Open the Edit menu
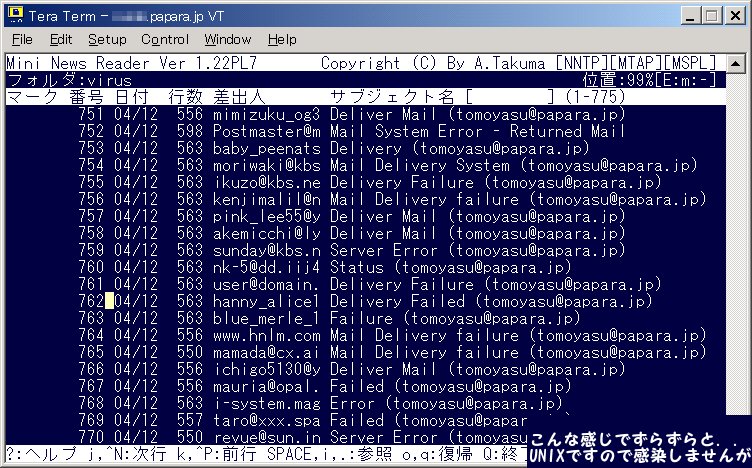 tap(61, 39)
